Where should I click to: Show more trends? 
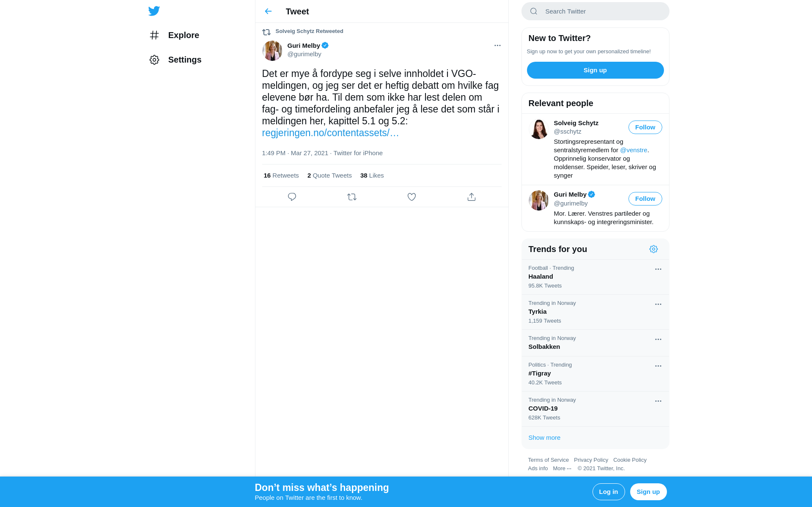coord(544,438)
